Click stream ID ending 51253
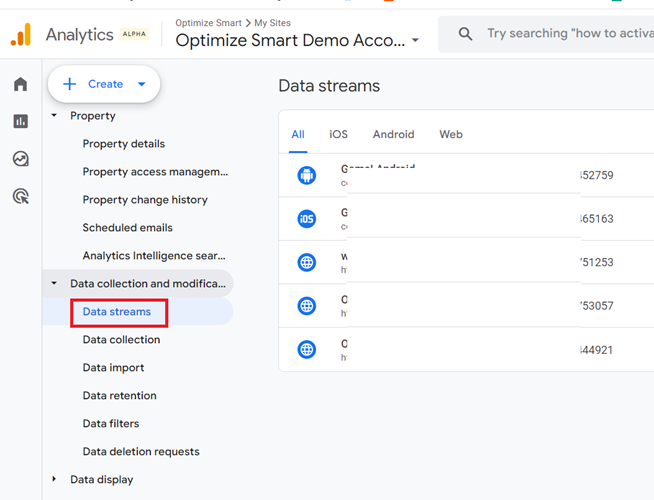The image size is (654, 500). coord(597,262)
